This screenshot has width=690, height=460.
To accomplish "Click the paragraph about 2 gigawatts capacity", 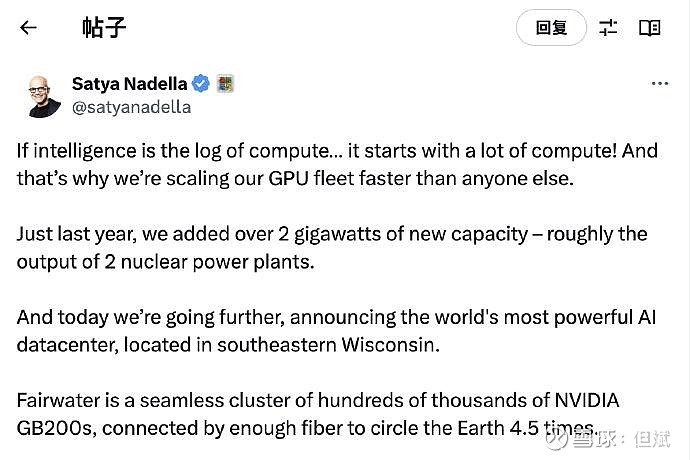I will (x=331, y=248).
